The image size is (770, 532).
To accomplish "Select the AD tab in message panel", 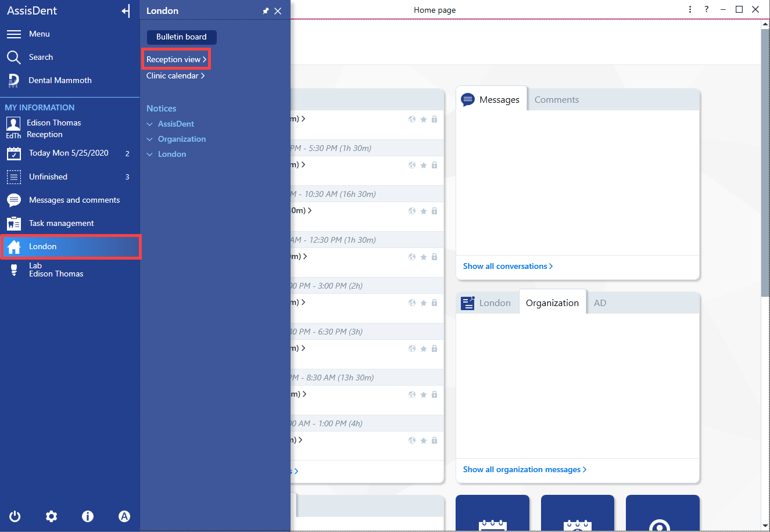I will 600,303.
